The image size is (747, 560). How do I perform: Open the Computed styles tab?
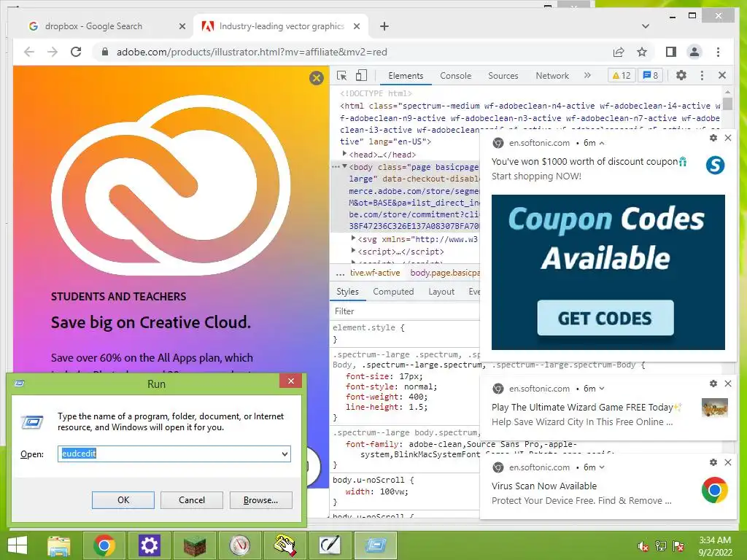click(393, 292)
